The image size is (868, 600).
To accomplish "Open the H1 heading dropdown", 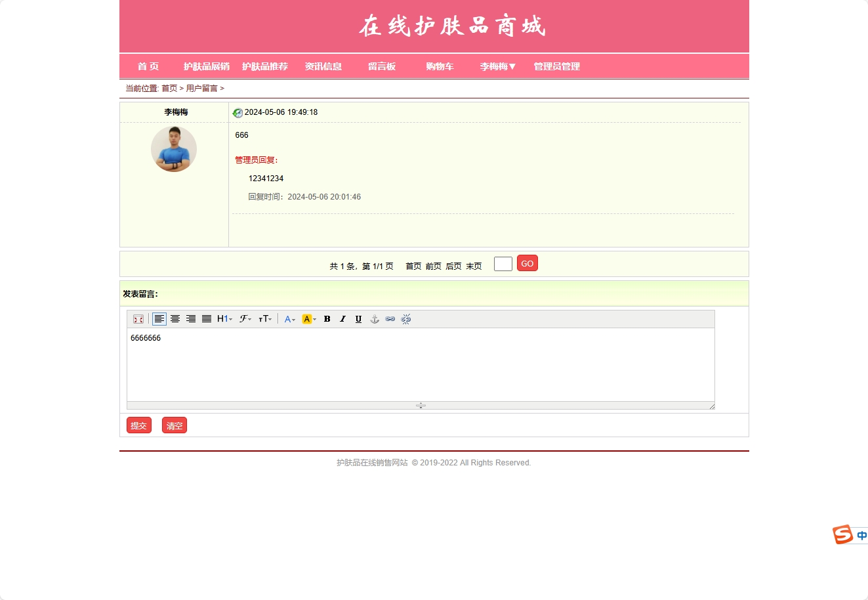I will [x=224, y=319].
